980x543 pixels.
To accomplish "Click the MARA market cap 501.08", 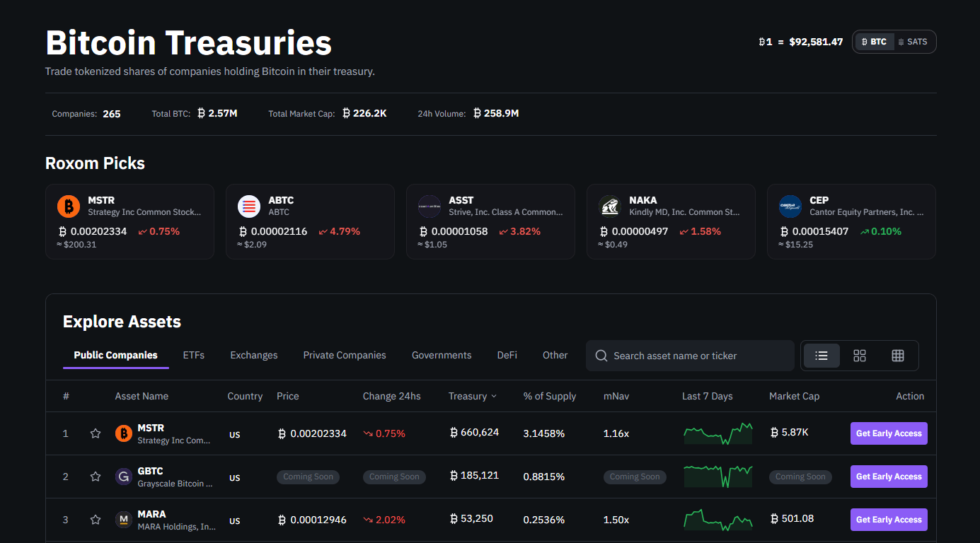I will (792, 519).
